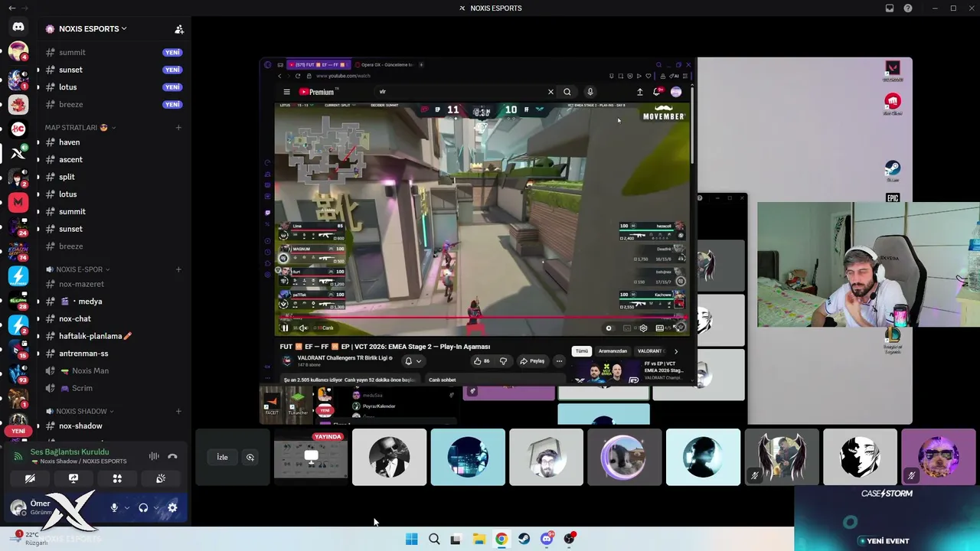Toggle noise suppression waveform icon
This screenshot has width=980, height=551.
point(154,456)
